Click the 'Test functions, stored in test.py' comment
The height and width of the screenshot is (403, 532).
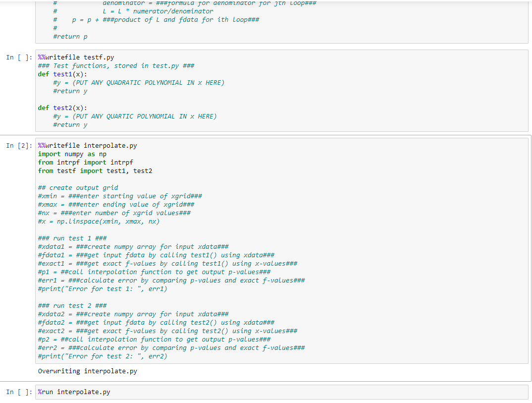[116, 66]
